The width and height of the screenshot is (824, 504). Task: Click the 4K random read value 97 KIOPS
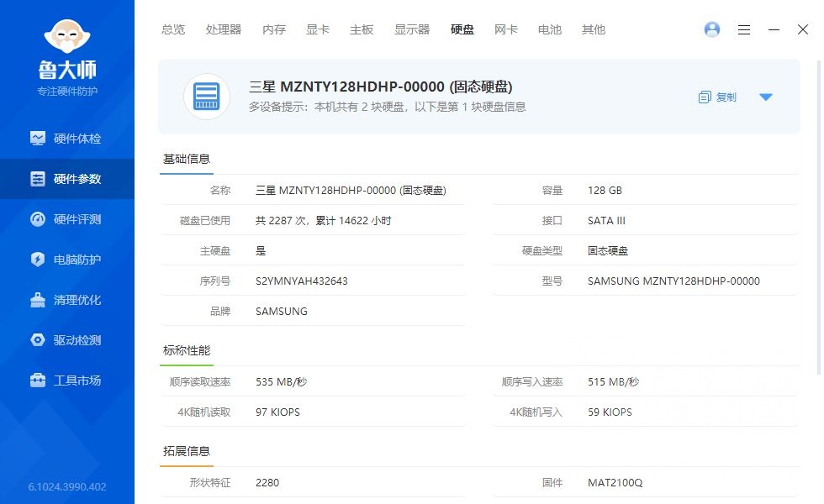278,412
